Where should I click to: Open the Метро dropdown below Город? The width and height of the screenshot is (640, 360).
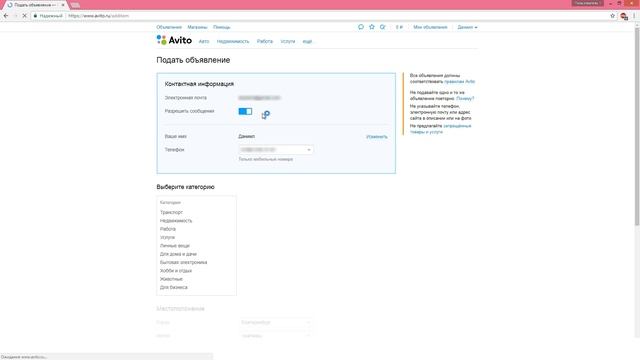tap(276, 336)
